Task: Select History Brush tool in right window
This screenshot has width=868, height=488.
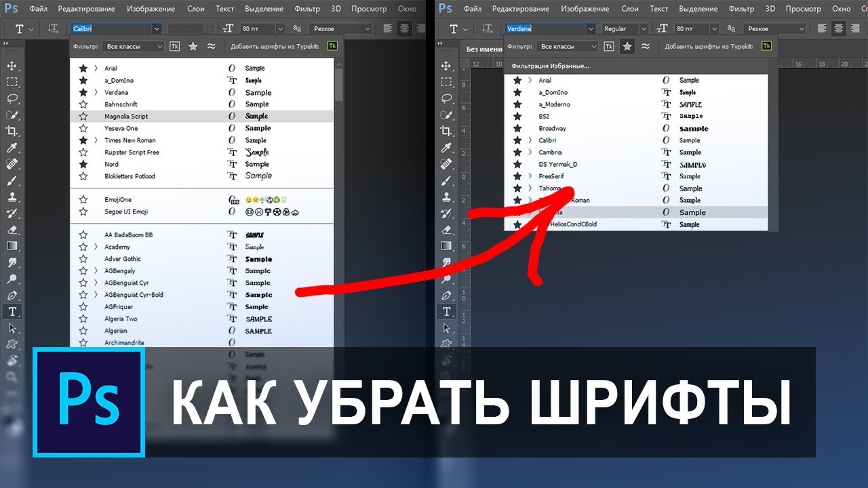Action: [446, 213]
